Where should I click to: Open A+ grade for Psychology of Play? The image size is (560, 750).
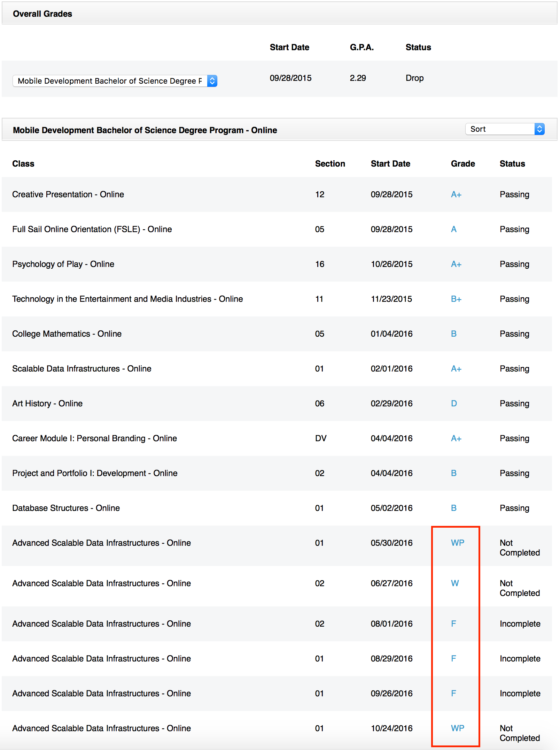[x=456, y=264]
